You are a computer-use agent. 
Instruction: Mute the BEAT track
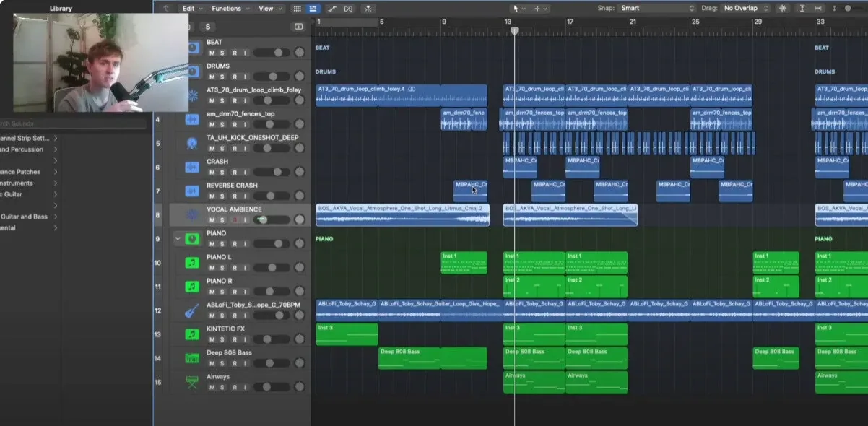click(x=212, y=53)
